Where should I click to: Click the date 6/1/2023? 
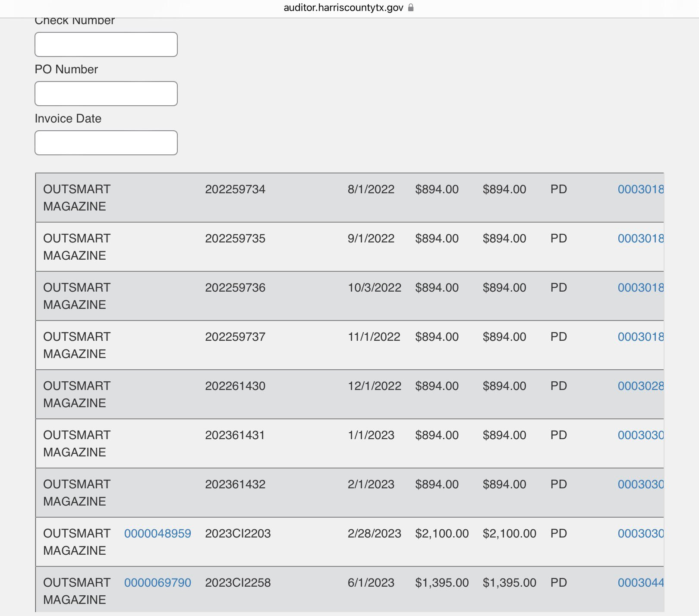point(371,583)
